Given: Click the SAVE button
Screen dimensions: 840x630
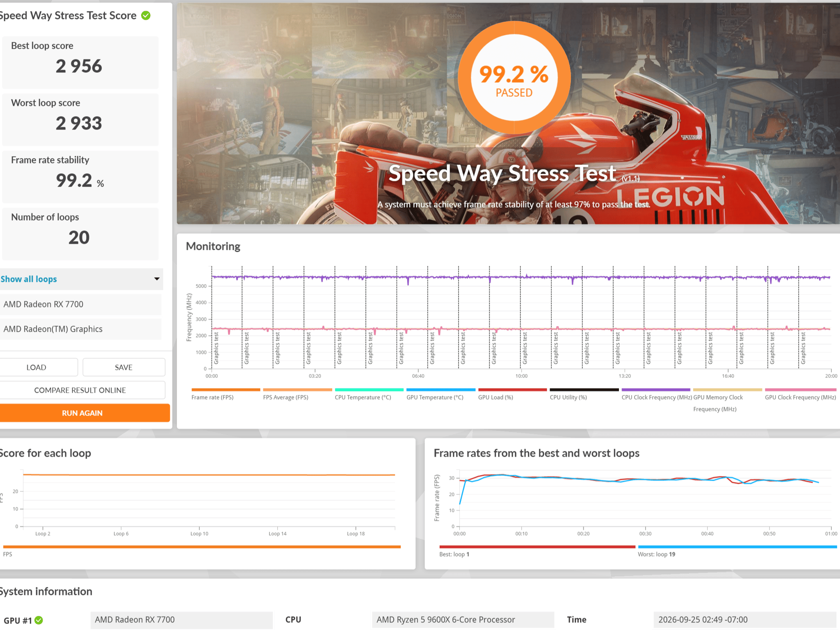Looking at the screenshot, I should tap(124, 367).
